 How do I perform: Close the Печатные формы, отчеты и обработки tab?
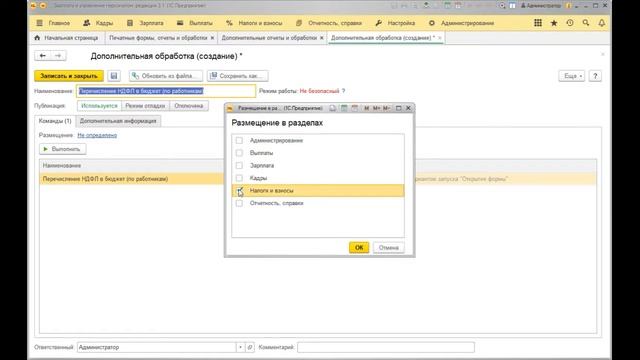(x=212, y=38)
